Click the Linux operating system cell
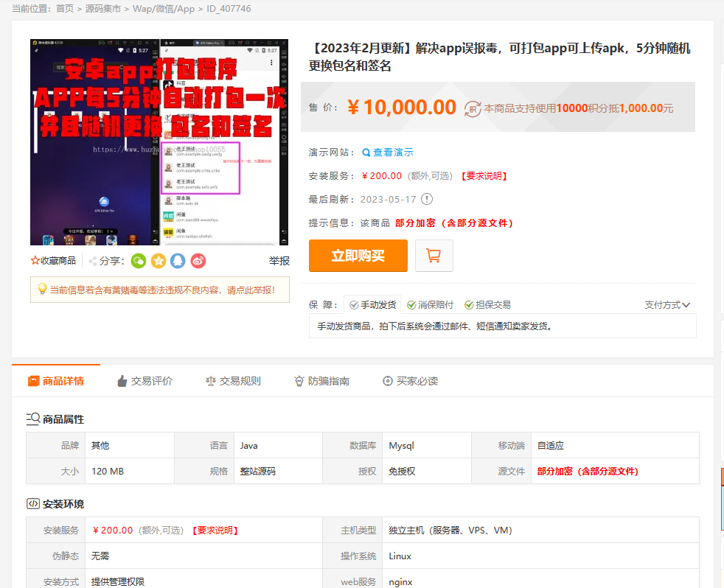The image size is (724, 588). 540,556
